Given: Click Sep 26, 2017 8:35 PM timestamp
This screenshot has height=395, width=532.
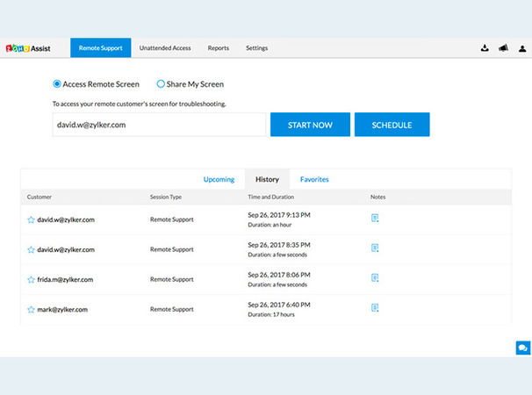Looking at the screenshot, I should point(279,245).
